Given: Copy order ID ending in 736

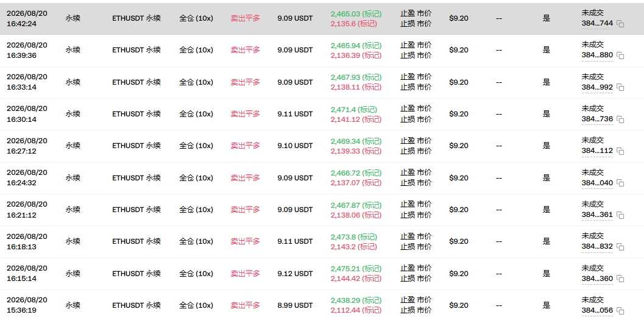Looking at the screenshot, I should pos(621,119).
